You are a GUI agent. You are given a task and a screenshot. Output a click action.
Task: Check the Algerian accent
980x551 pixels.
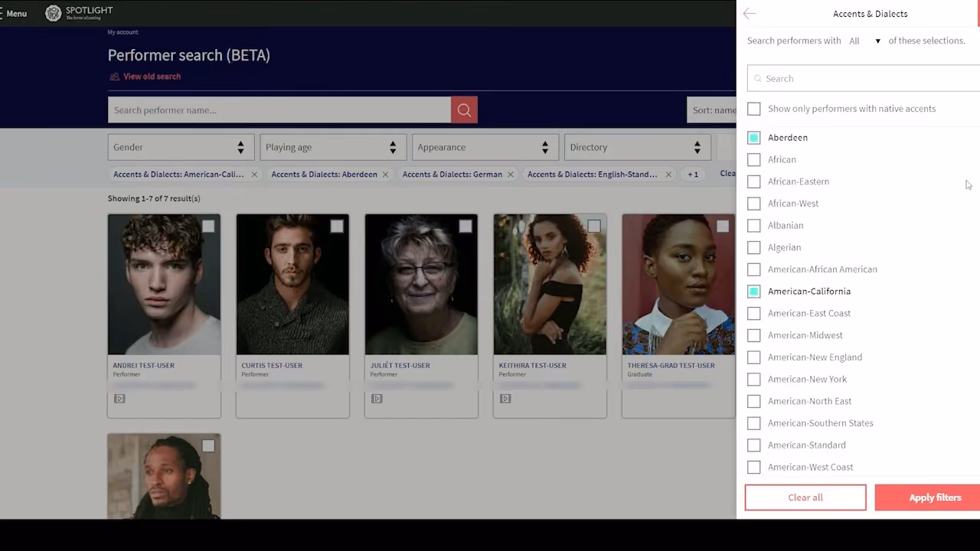click(x=754, y=248)
